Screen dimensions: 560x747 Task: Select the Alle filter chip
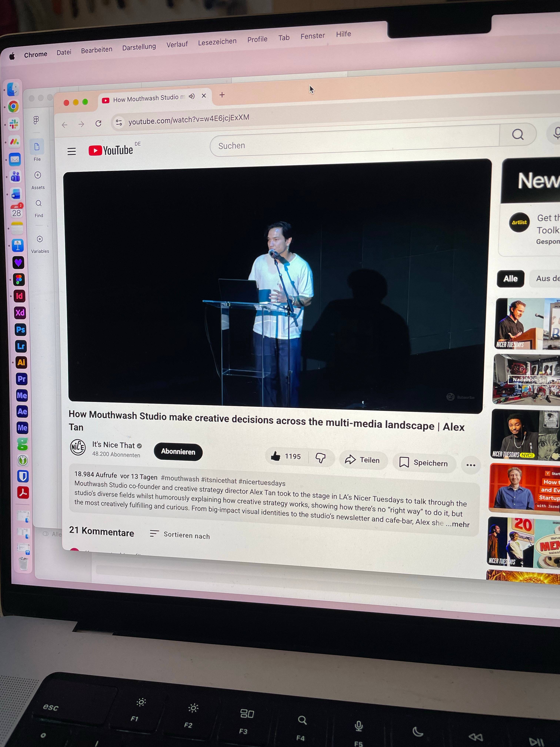pyautogui.click(x=510, y=279)
